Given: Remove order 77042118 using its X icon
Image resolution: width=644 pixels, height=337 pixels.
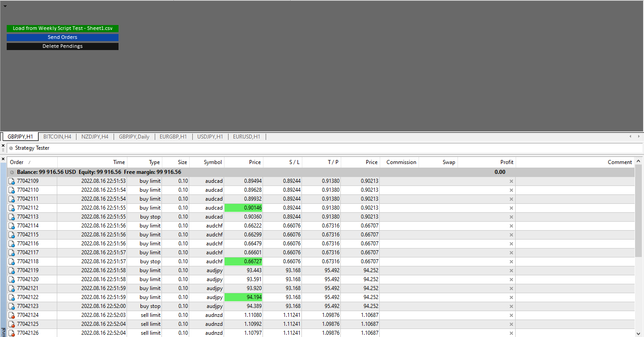Looking at the screenshot, I should [511, 261].
